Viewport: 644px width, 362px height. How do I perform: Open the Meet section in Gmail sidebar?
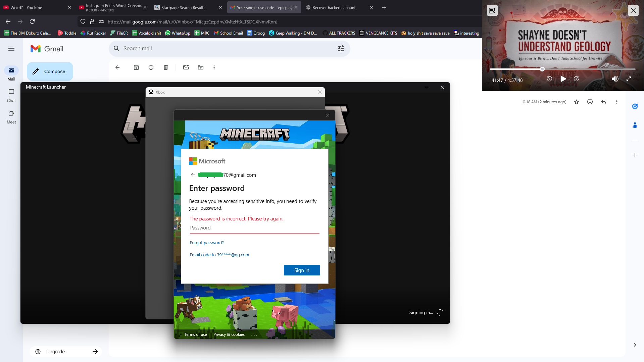[11, 117]
